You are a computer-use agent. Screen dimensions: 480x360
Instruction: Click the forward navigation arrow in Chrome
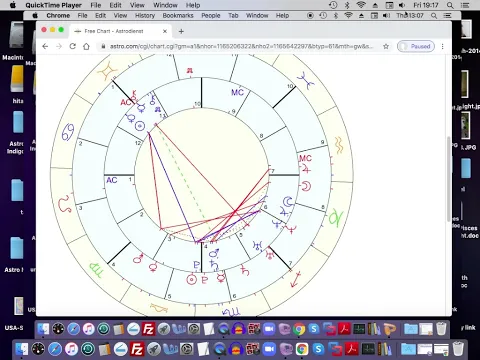coord(59,46)
